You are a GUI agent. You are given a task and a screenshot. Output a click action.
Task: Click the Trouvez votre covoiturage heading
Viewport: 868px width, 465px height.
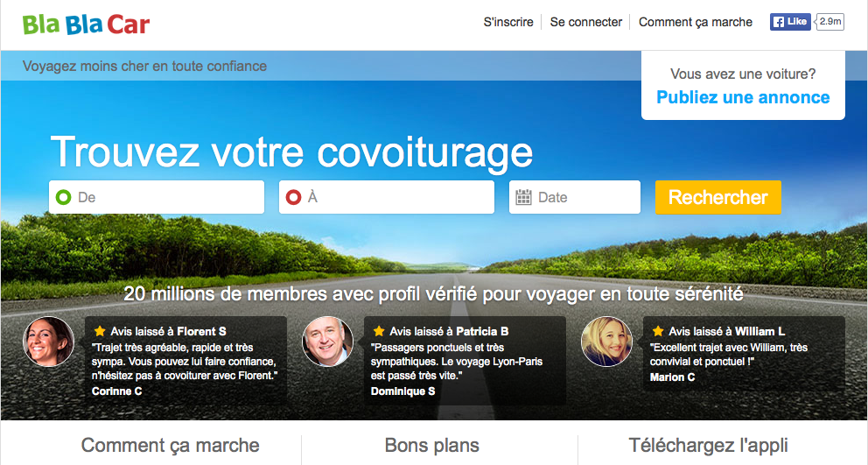point(291,151)
